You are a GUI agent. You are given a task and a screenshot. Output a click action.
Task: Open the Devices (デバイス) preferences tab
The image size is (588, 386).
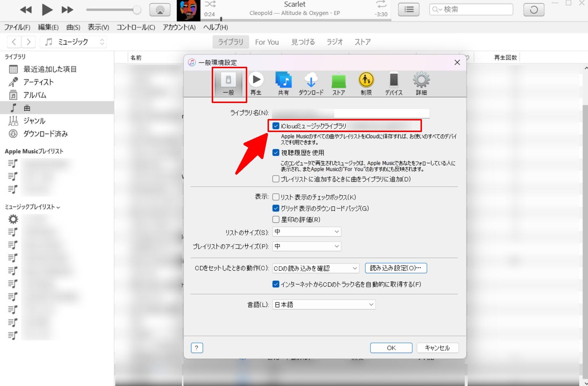click(x=394, y=84)
